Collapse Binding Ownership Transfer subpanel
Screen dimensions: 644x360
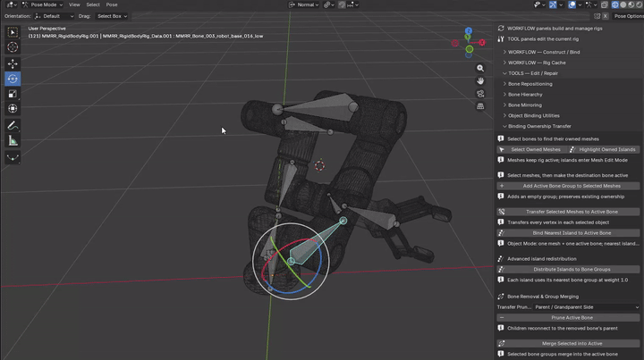pyautogui.click(x=539, y=126)
